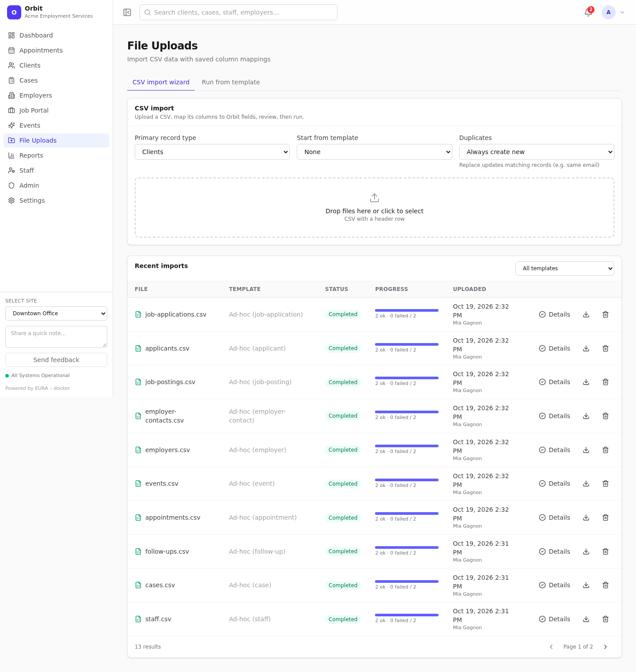Go to the next page of imports
The width and height of the screenshot is (636, 672).
606,647
